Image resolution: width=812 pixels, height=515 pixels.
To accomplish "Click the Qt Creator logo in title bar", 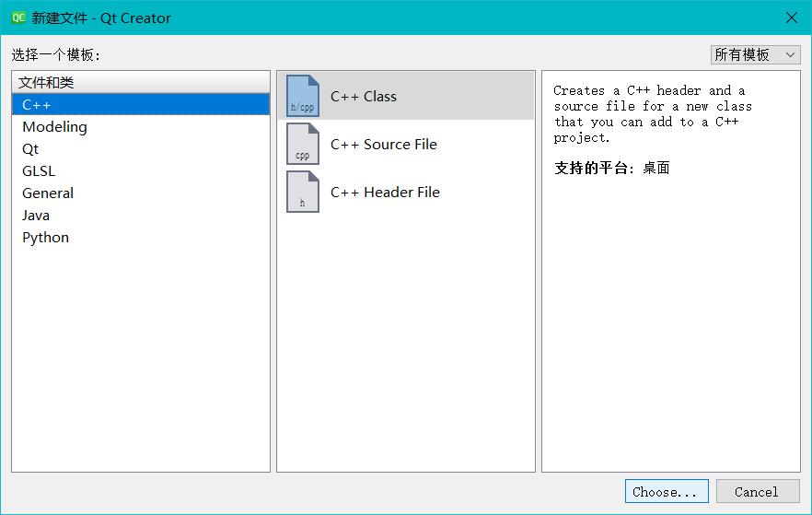I will (x=18, y=18).
